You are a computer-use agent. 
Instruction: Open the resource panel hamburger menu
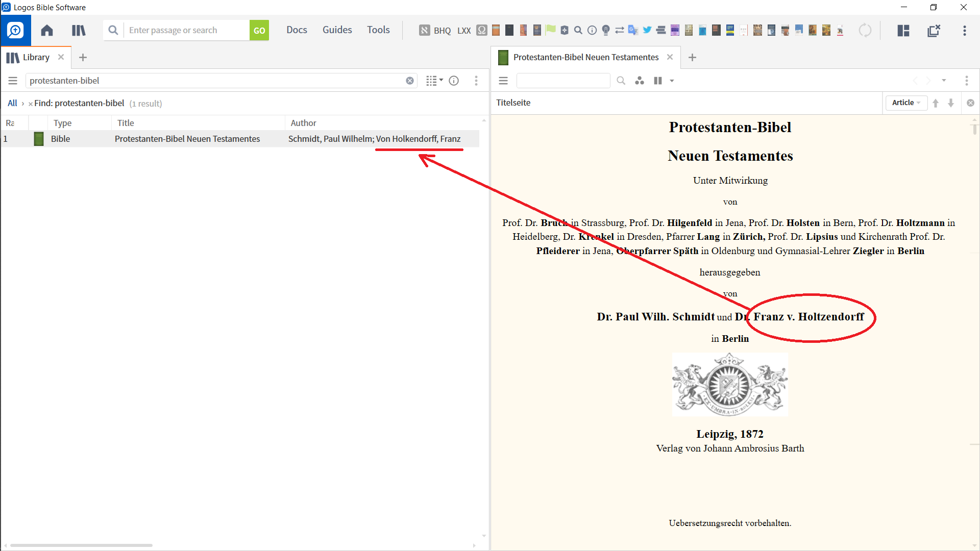[503, 81]
